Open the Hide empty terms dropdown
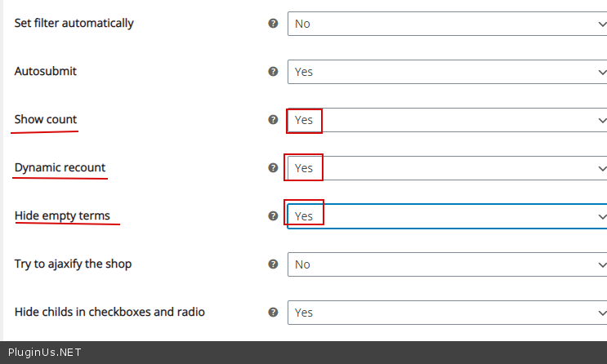 pos(446,216)
